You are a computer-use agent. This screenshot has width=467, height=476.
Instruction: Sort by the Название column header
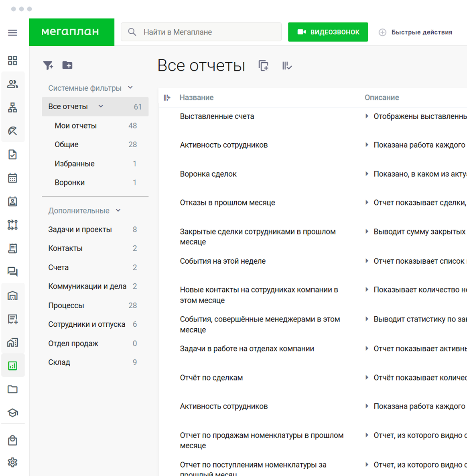pos(197,98)
